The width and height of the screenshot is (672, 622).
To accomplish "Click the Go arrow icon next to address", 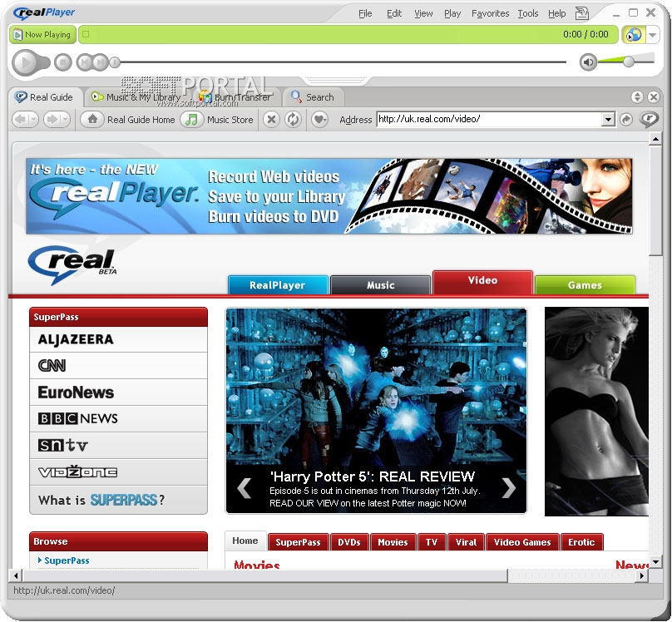I will point(626,120).
